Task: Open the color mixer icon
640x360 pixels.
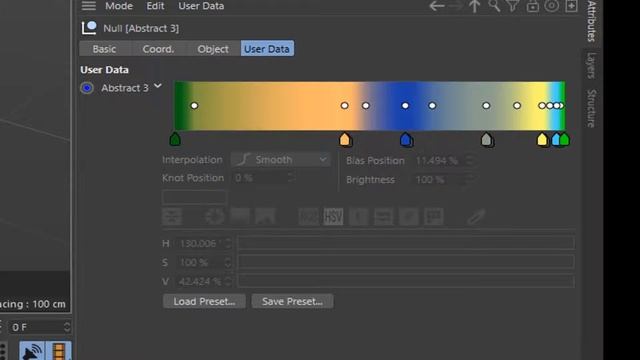Action: coord(383,217)
